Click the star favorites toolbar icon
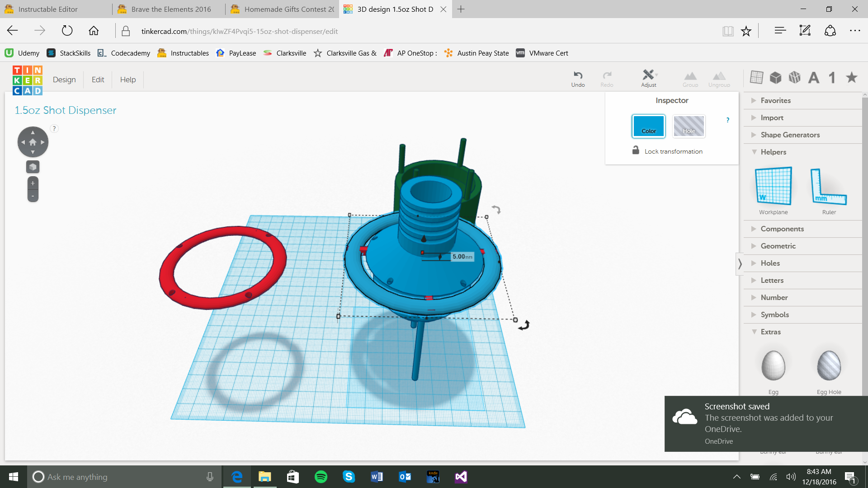The width and height of the screenshot is (868, 488). coord(852,78)
